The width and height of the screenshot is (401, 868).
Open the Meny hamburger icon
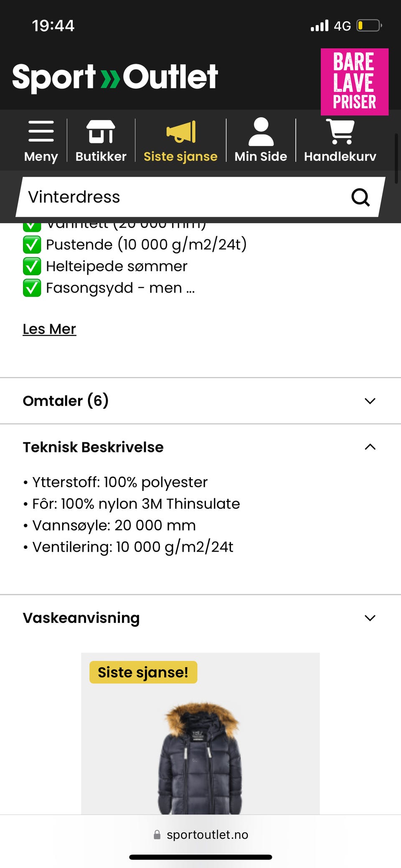pyautogui.click(x=41, y=131)
